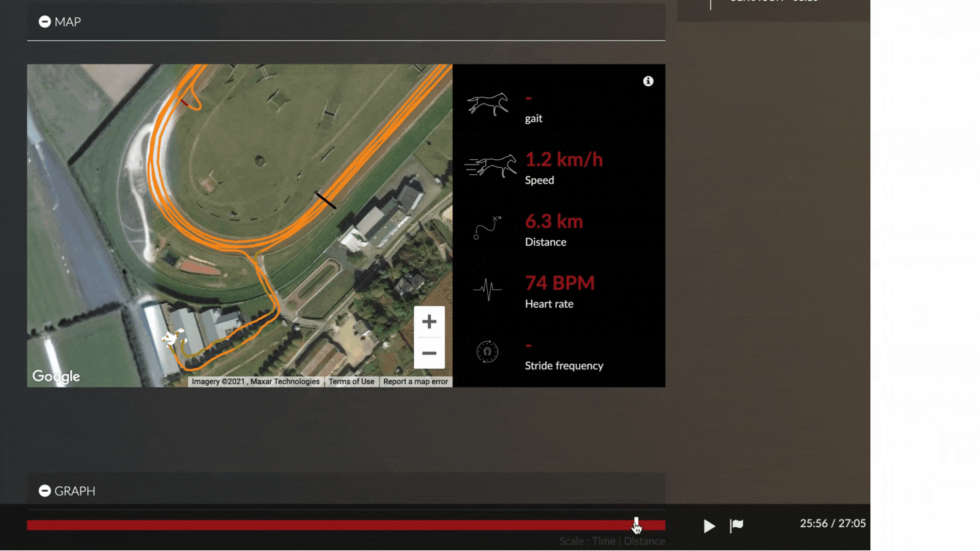Click the stride frequency horseshoe icon
Screen dimensions: 980x551
click(x=487, y=352)
